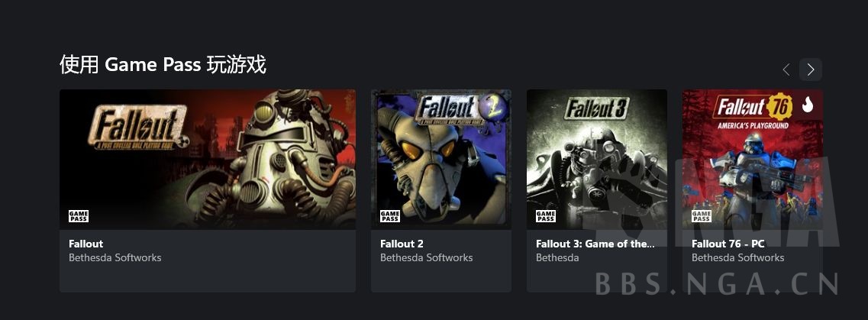Click the "Fallout" game title text
This screenshot has height=320, width=868.
[86, 244]
